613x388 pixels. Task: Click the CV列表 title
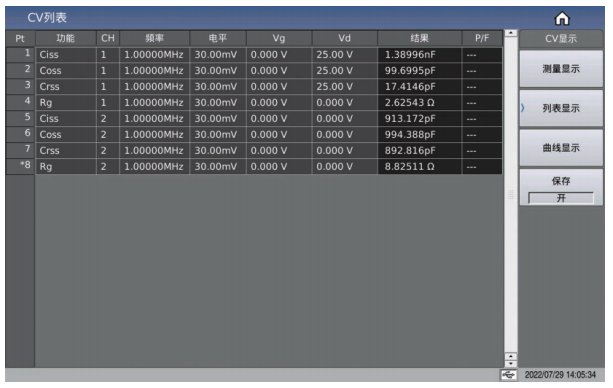point(47,18)
